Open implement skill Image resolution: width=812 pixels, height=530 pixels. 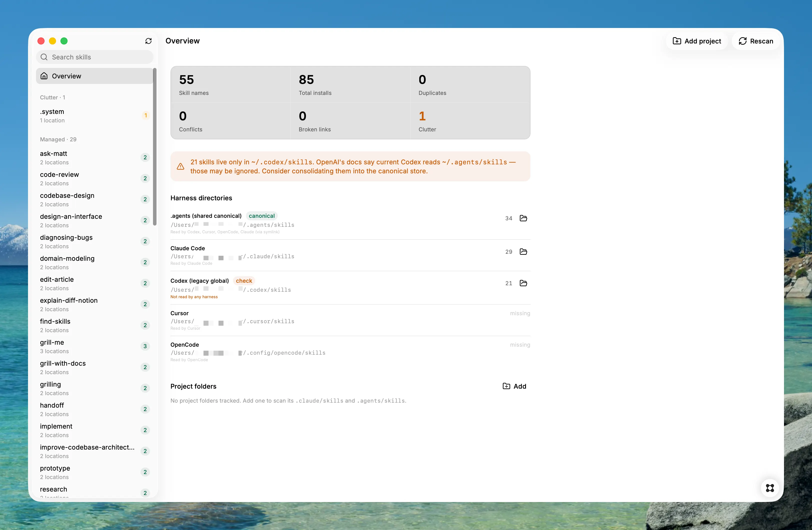coord(94,430)
